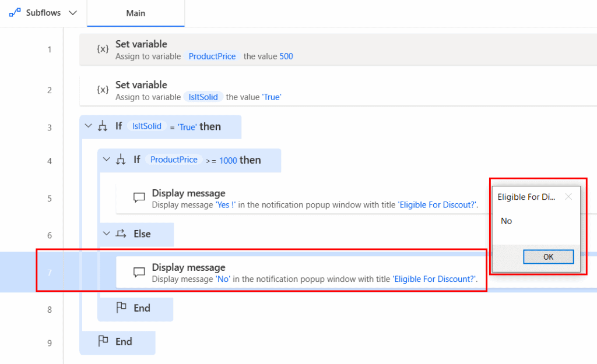Click the flag icon on outer End

pos(103,341)
